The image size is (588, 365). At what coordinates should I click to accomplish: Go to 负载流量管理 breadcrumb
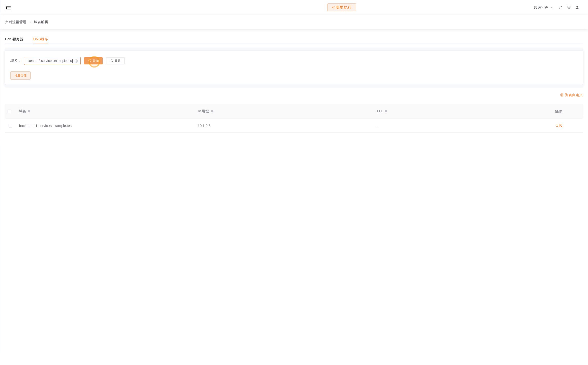pos(16,22)
